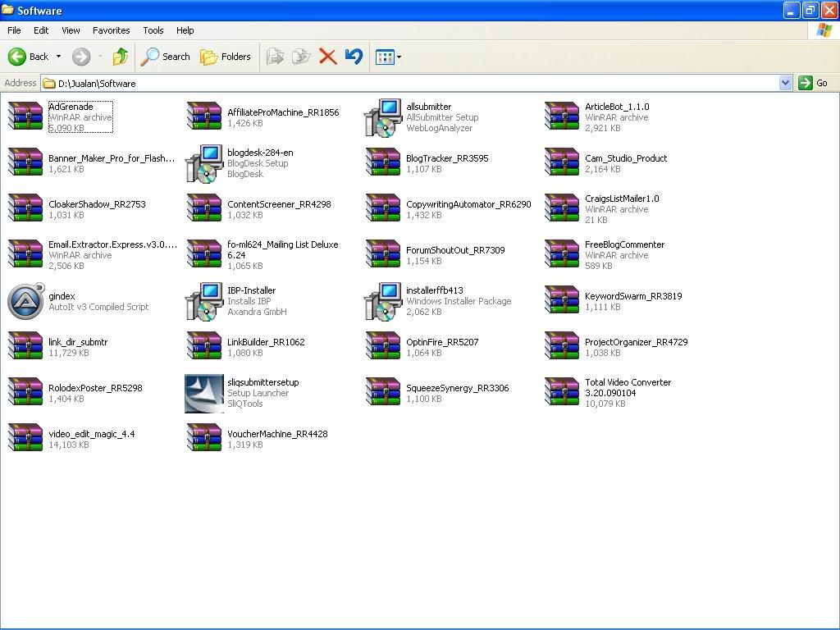
Task: Select the ForumShoutOut_RR7309 archive icon
Action: (383, 254)
